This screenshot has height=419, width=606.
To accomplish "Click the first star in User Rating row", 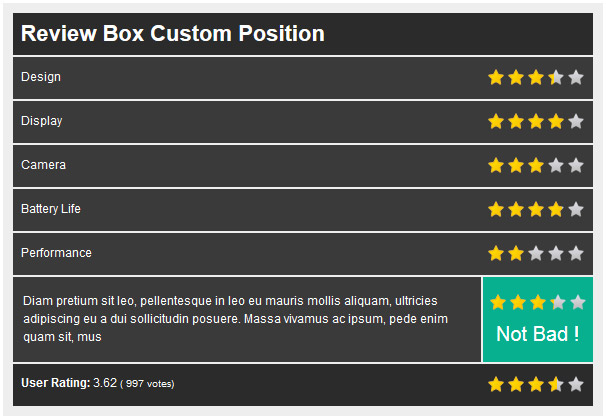I will pos(496,385).
